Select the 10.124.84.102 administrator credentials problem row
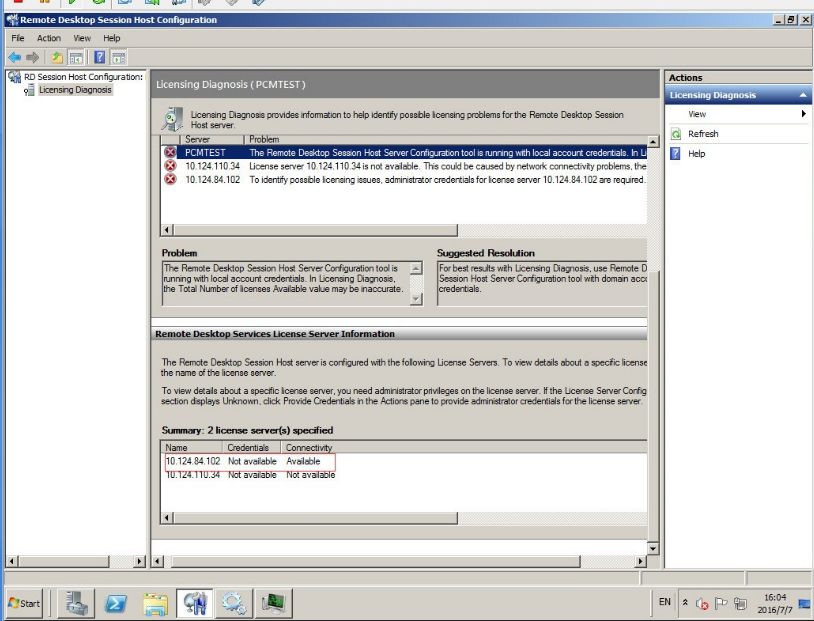This screenshot has height=621, width=814. 404,180
